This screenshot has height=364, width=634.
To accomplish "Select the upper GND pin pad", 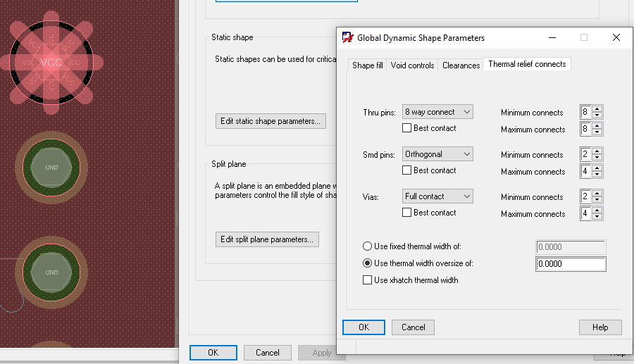I will tap(51, 168).
